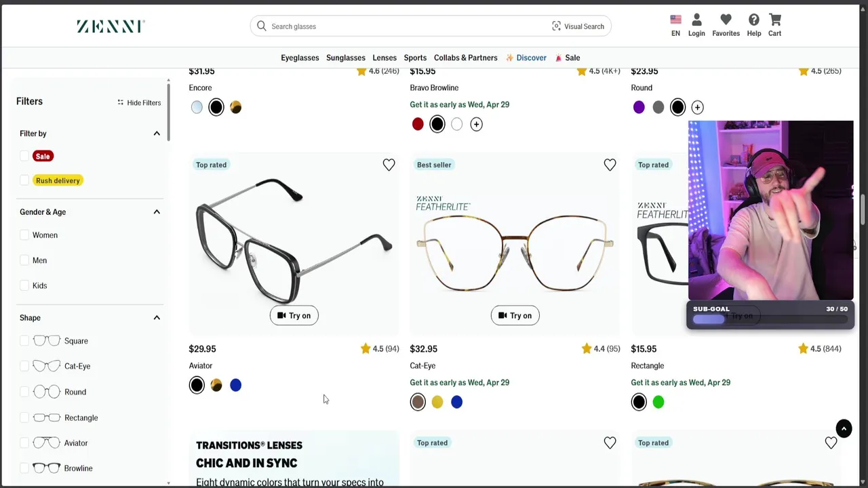Click the Square shape glasses icon
This screenshot has width=868, height=488.
pyautogui.click(x=47, y=341)
